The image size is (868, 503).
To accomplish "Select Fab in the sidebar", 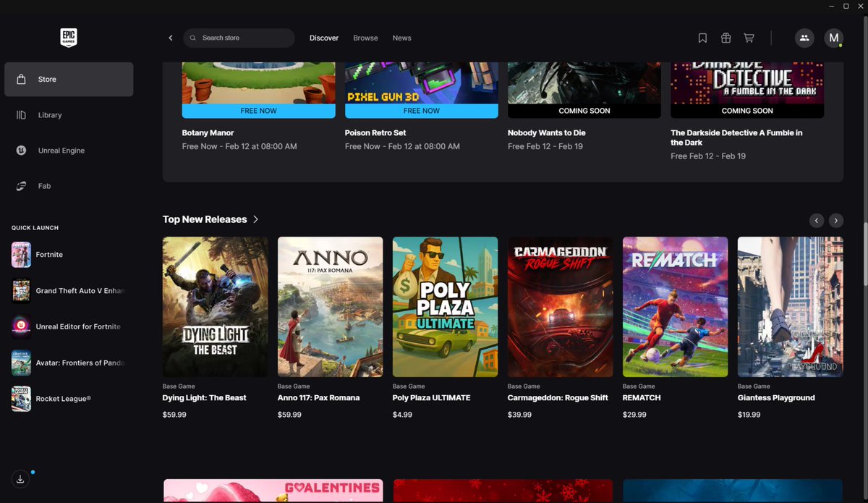I will tap(69, 186).
